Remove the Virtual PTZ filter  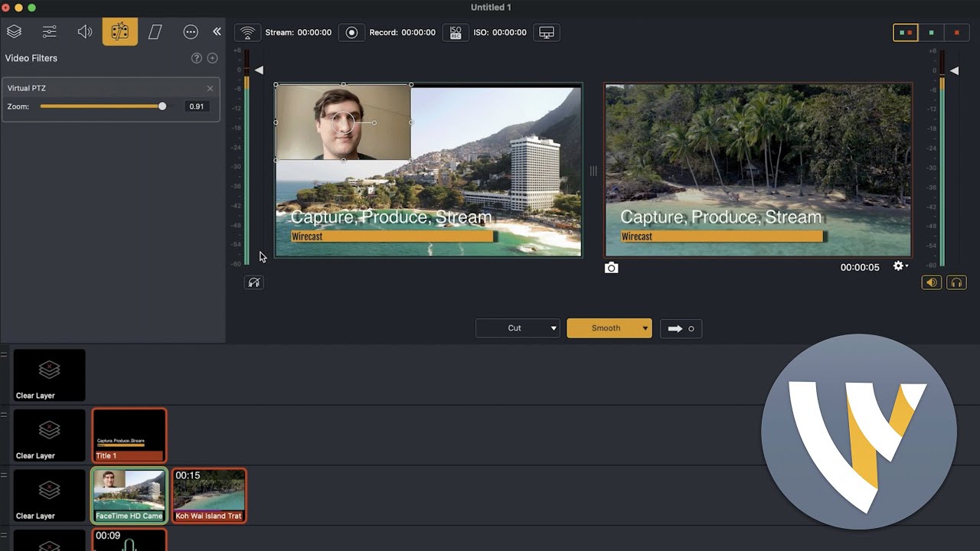click(x=210, y=88)
